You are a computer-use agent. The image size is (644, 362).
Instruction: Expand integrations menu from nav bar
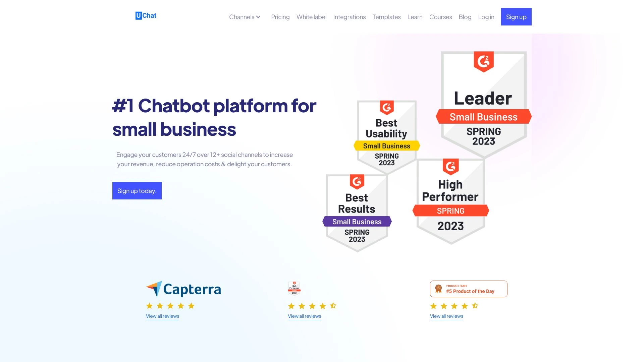point(350,16)
